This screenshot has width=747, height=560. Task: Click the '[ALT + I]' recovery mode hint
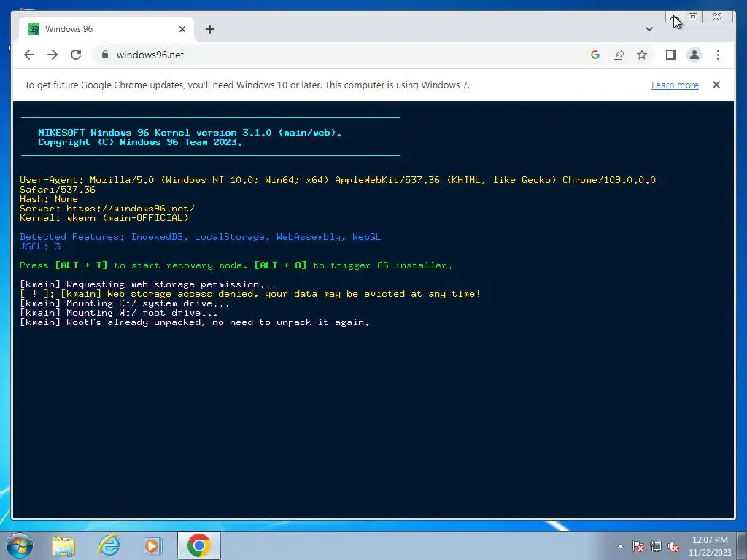(82, 265)
